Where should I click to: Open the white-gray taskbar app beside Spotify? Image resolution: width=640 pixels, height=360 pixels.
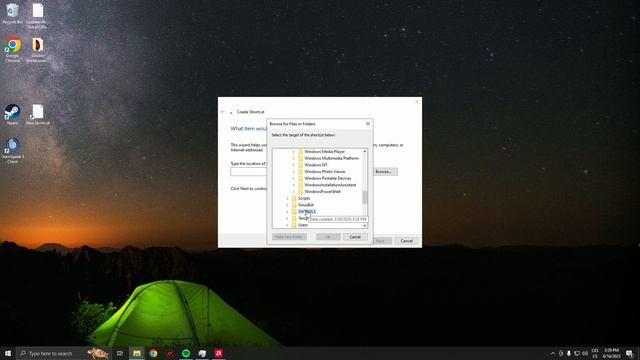click(202, 353)
